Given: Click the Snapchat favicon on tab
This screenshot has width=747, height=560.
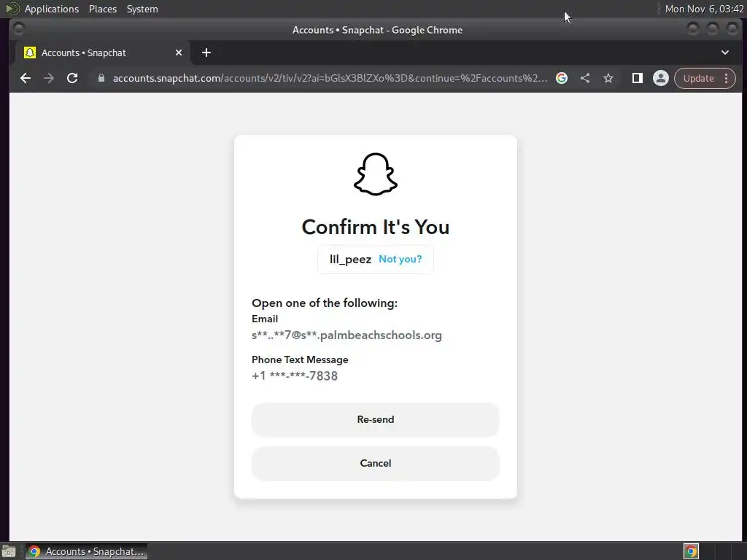Looking at the screenshot, I should pyautogui.click(x=30, y=52).
